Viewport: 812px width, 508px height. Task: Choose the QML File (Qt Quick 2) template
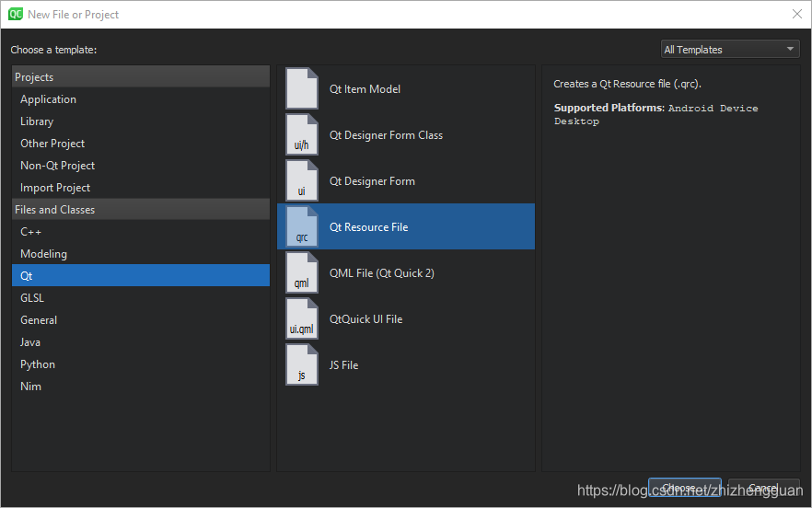pyautogui.click(x=406, y=273)
